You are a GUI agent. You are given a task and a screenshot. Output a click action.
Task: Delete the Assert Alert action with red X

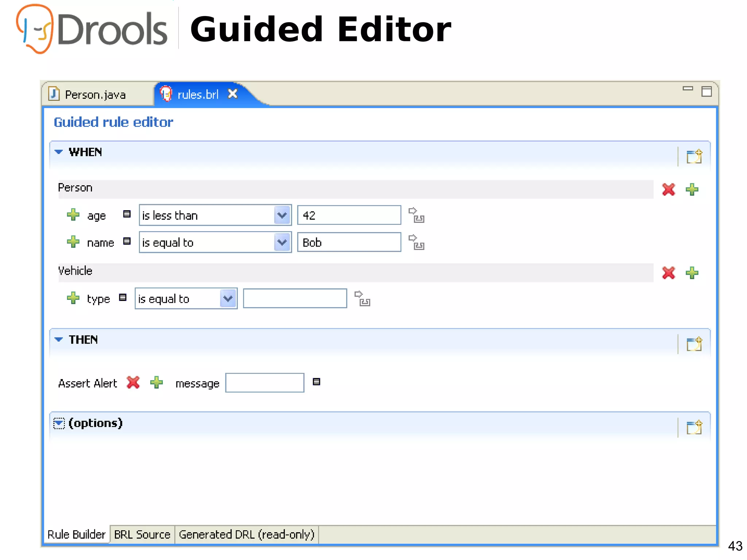coord(133,382)
